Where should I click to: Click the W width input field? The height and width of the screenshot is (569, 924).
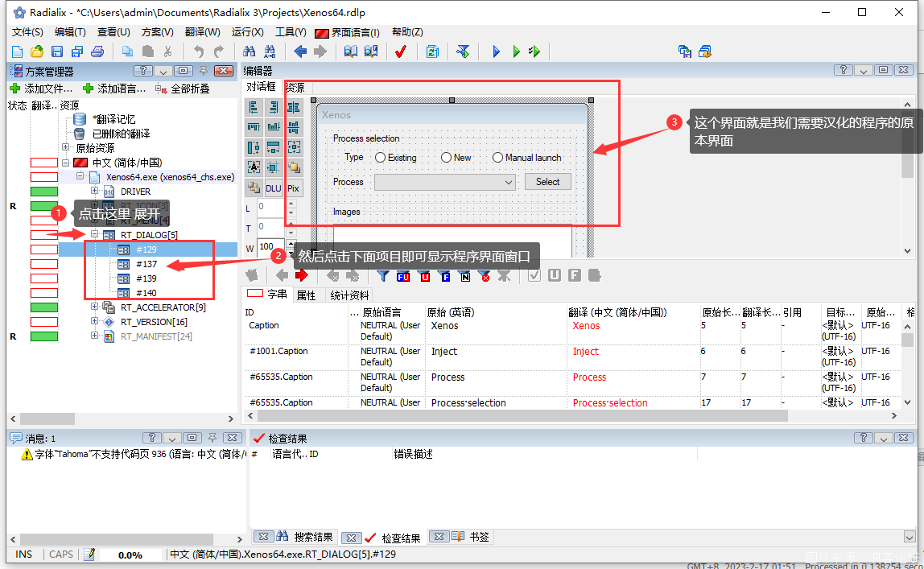pos(272,247)
